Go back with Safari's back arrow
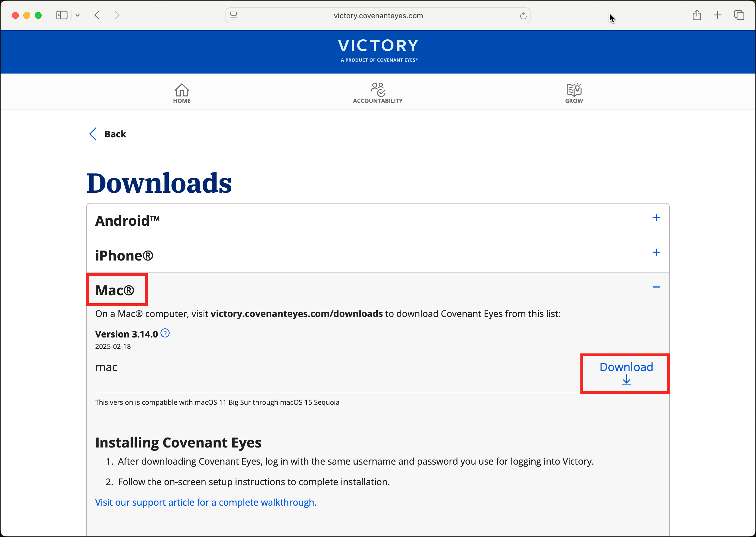756x537 pixels. coord(97,15)
